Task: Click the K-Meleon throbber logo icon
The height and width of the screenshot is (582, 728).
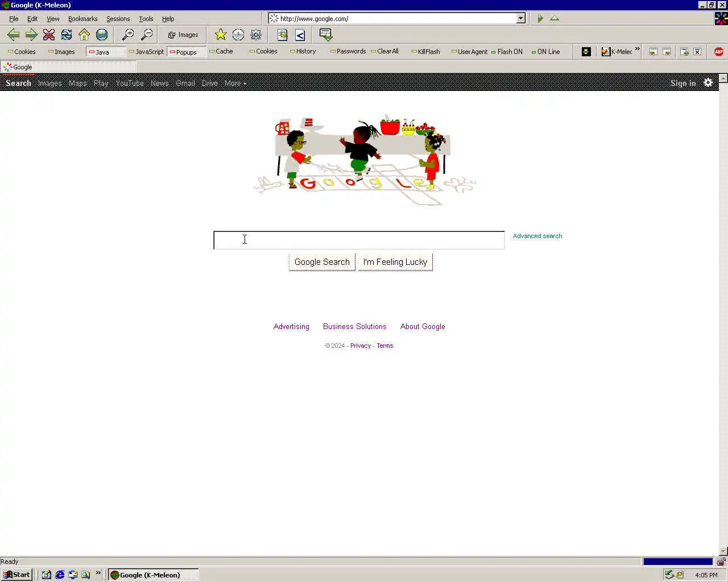Action: [721, 18]
